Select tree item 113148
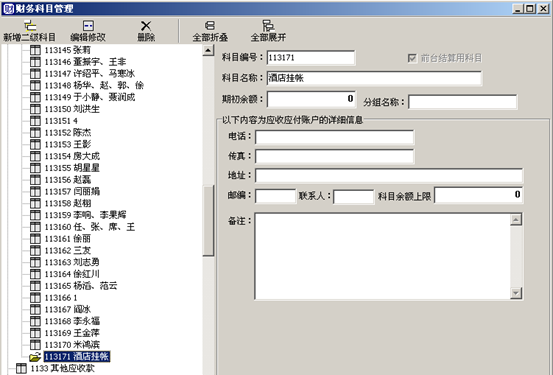Image resolution: width=553 pixels, height=375 pixels. [x=94, y=85]
